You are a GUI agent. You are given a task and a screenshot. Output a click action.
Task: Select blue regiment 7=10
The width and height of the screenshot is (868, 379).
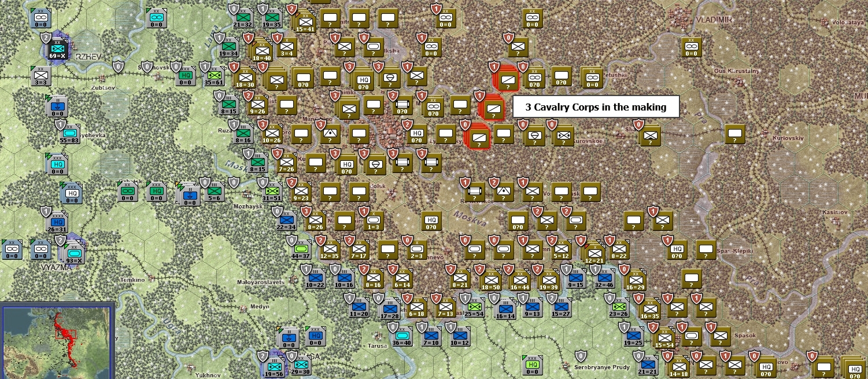(x=431, y=336)
